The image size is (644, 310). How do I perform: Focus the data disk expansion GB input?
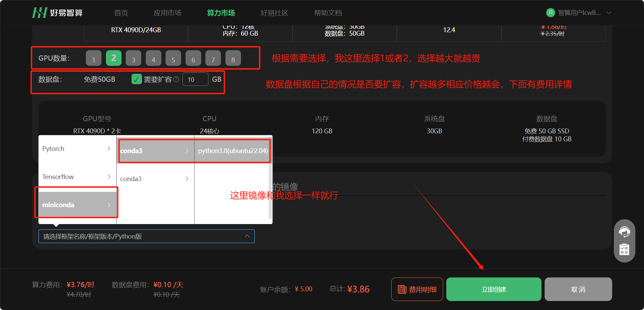195,79
